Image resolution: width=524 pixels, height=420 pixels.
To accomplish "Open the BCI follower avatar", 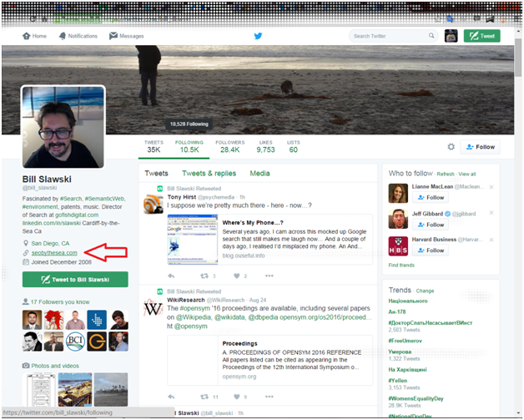I will click(75, 342).
